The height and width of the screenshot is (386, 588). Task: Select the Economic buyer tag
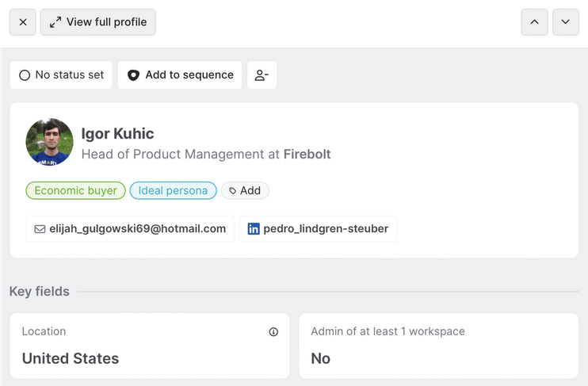click(x=76, y=190)
